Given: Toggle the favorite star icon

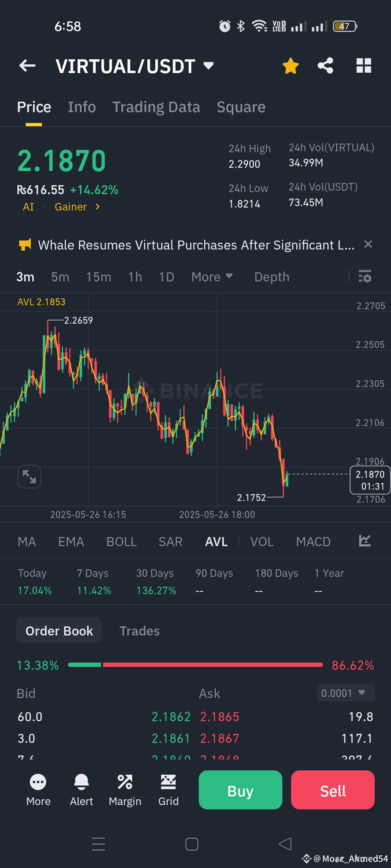Looking at the screenshot, I should 290,66.
